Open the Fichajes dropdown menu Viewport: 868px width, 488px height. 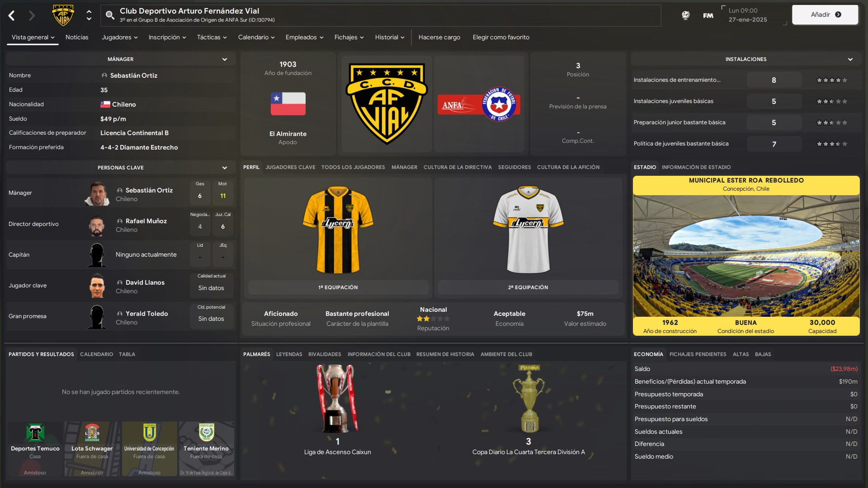(x=349, y=37)
